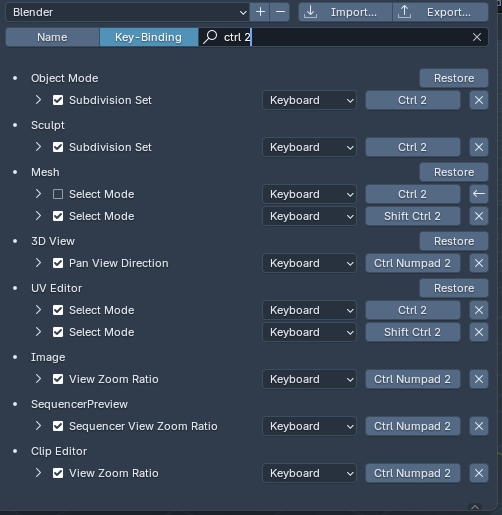Toggle Image View Zoom Ratio checkbox
502x515 pixels.
pos(58,379)
